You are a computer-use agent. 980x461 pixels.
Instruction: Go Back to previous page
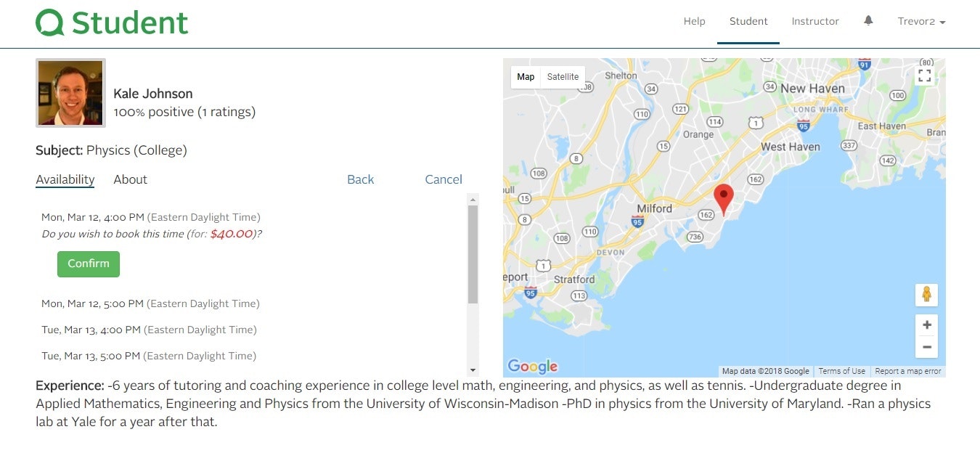pos(360,179)
